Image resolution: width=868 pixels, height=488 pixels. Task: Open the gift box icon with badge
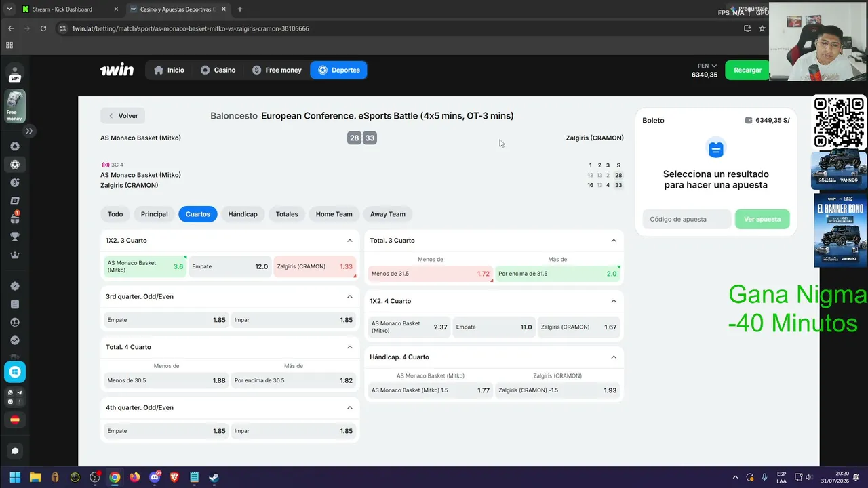click(15, 218)
